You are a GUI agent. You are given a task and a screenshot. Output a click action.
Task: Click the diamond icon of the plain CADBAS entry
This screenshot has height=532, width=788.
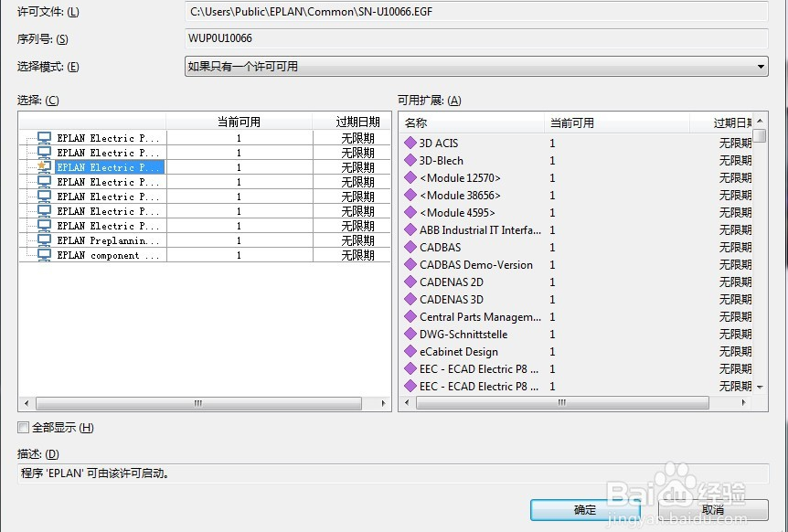[x=410, y=247]
